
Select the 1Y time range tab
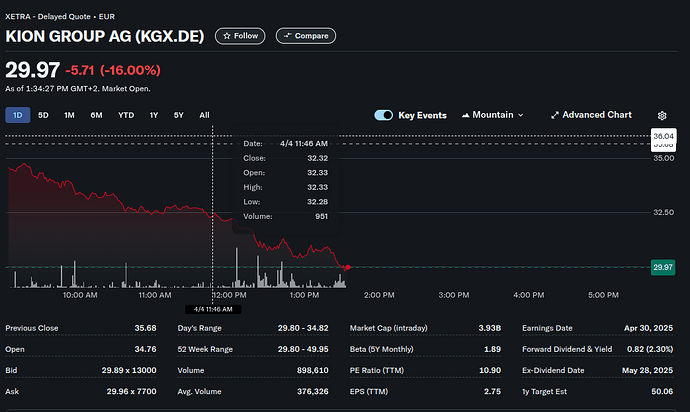pyautogui.click(x=154, y=115)
